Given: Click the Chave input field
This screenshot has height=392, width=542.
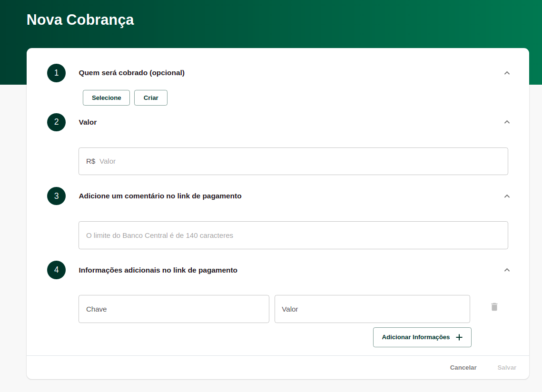Looking at the screenshot, I should 174,309.
